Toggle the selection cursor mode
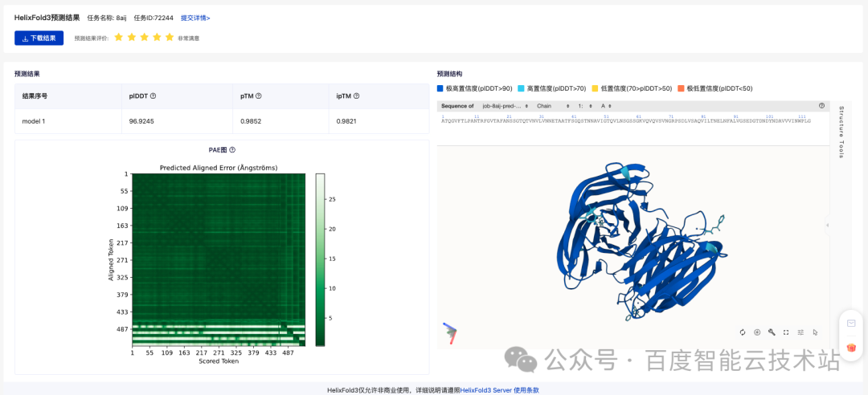Screen dimensions: 868x395 click(x=815, y=332)
